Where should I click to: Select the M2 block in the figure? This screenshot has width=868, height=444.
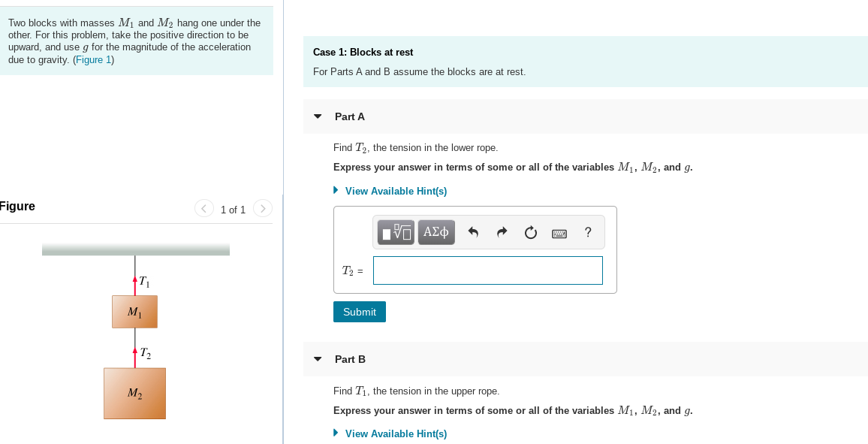click(134, 393)
